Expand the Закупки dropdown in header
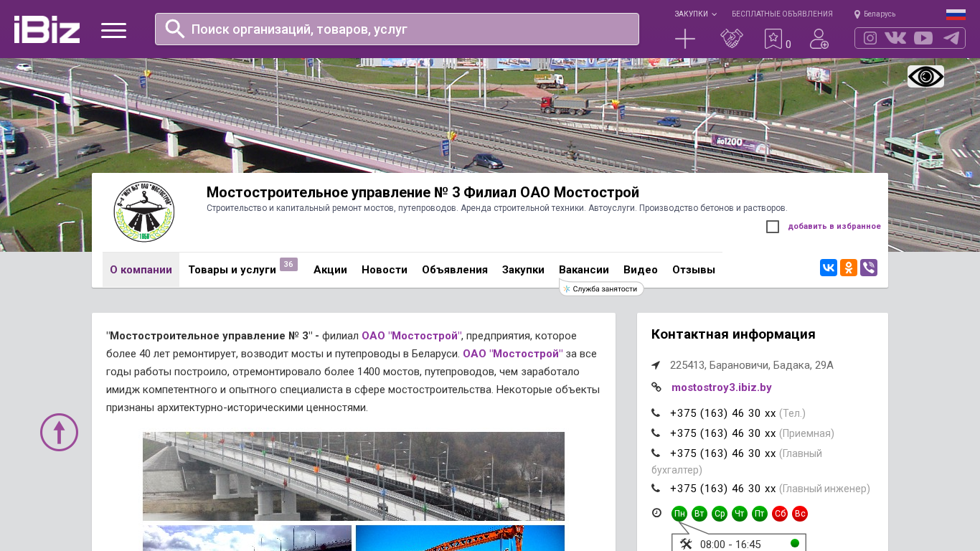This screenshot has height=551, width=980. (695, 14)
